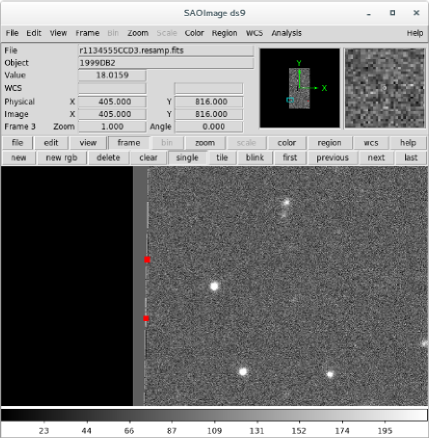This screenshot has height=438, width=429.
Task: Click the green Y axis arrow in the panner
Action: (x=299, y=75)
